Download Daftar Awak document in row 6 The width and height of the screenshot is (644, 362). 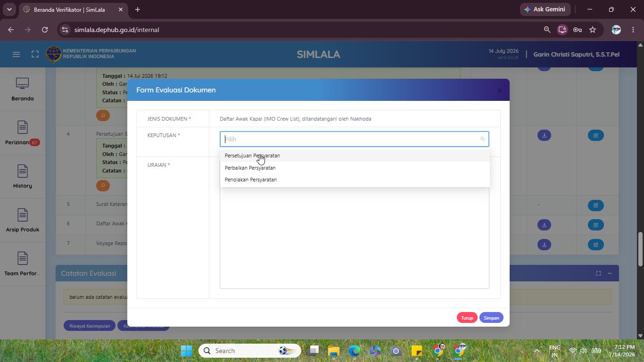tap(544, 225)
